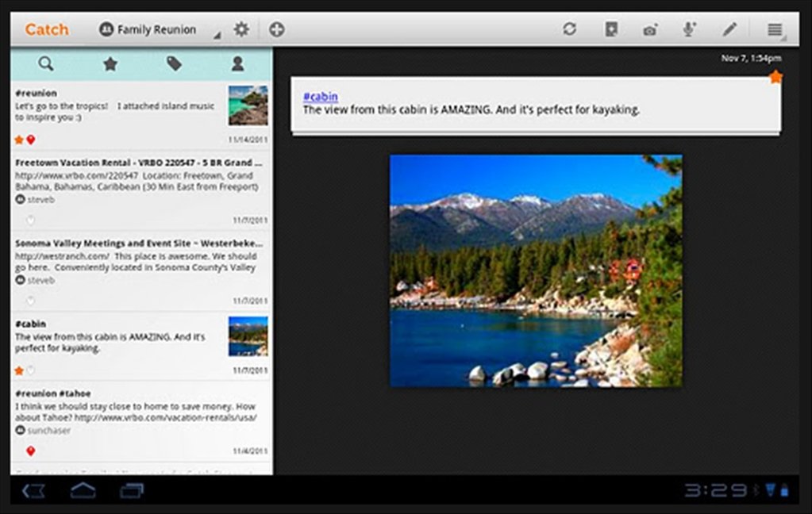Open the #reunion tropics note
This screenshot has width=812, height=514.
[x=140, y=115]
